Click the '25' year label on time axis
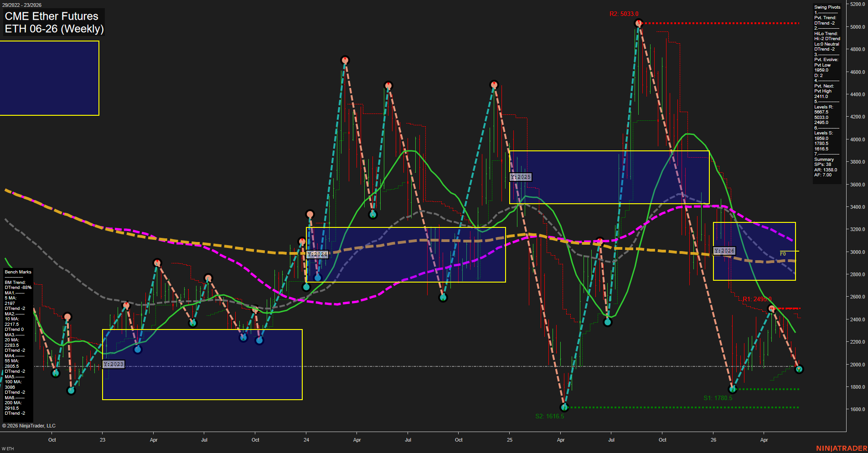This screenshot has height=453, width=868. pos(510,440)
